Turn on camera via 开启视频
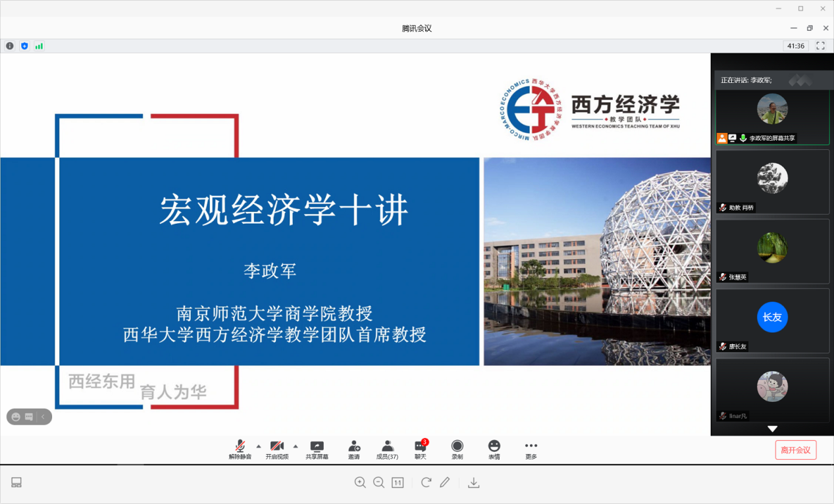 pos(277,449)
